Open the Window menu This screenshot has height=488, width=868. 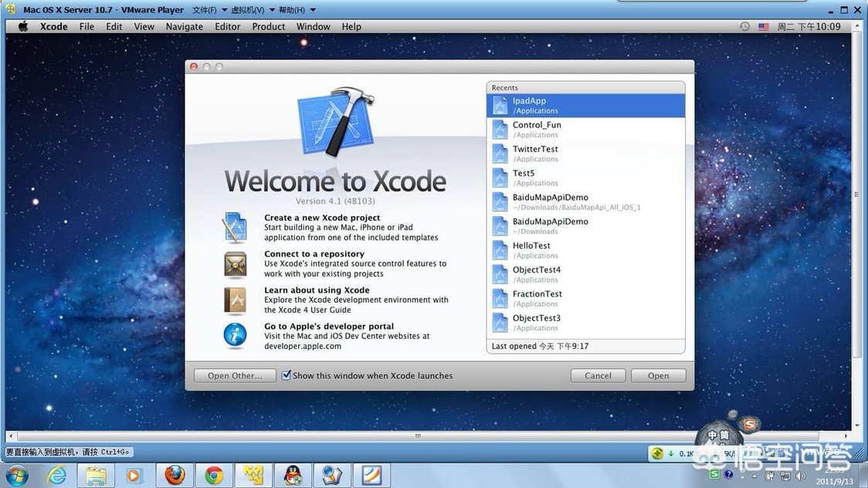pos(313,26)
